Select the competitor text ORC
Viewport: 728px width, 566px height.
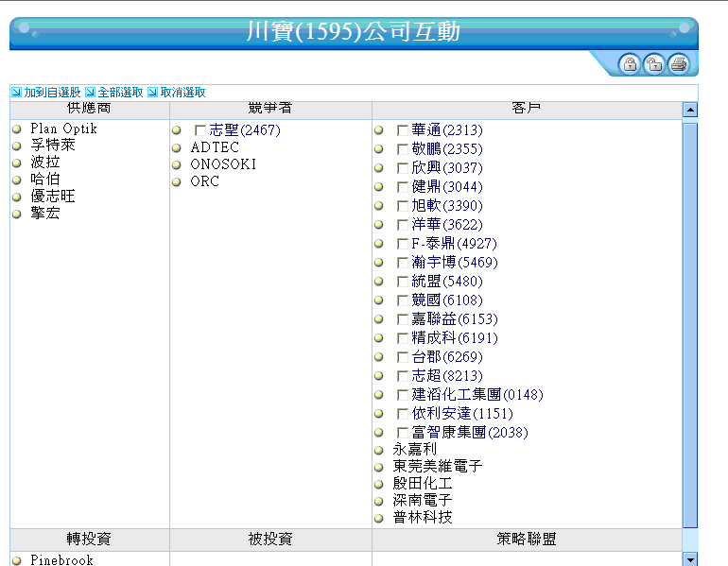pyautogui.click(x=205, y=181)
